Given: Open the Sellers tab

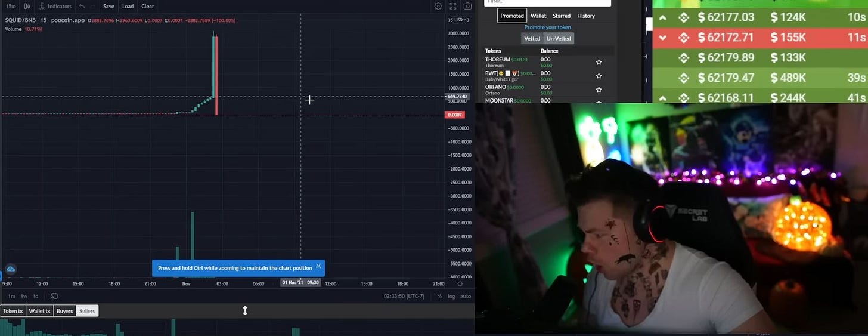Looking at the screenshot, I should (x=87, y=311).
